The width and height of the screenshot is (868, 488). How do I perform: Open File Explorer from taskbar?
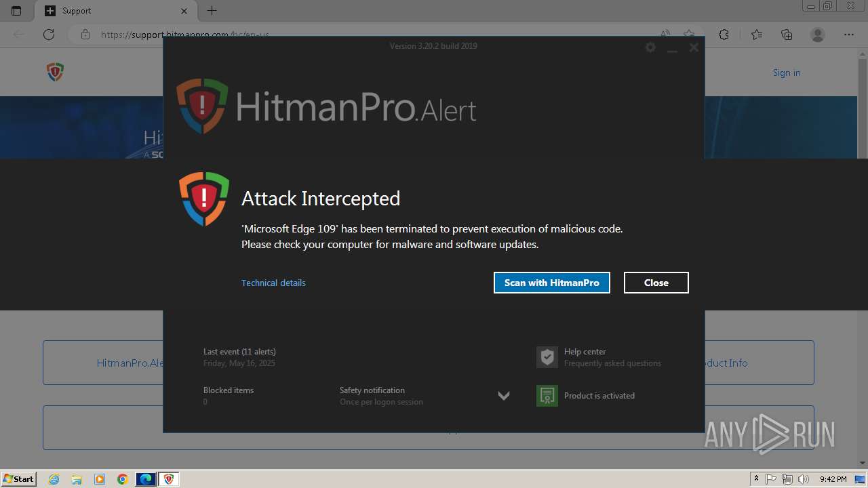coord(77,479)
